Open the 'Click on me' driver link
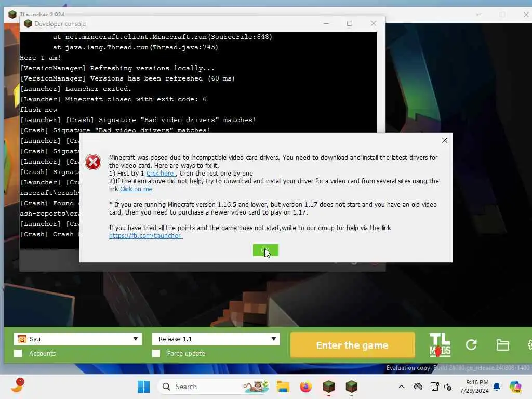532x399 pixels. point(136,189)
